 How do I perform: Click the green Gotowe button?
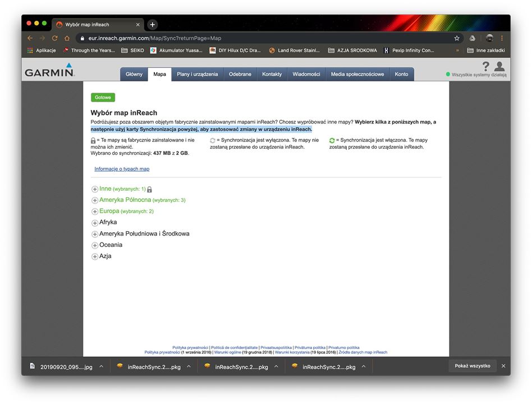point(103,98)
